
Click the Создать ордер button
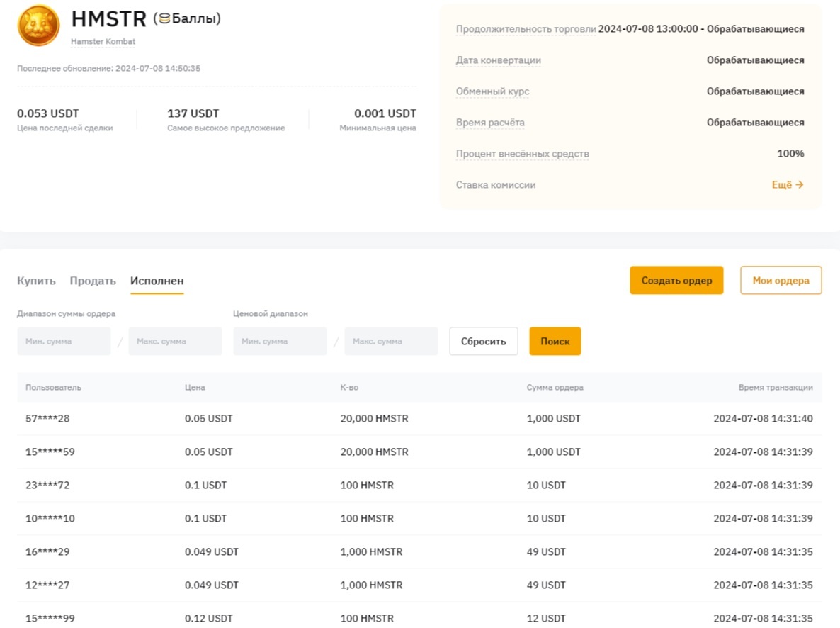click(676, 280)
